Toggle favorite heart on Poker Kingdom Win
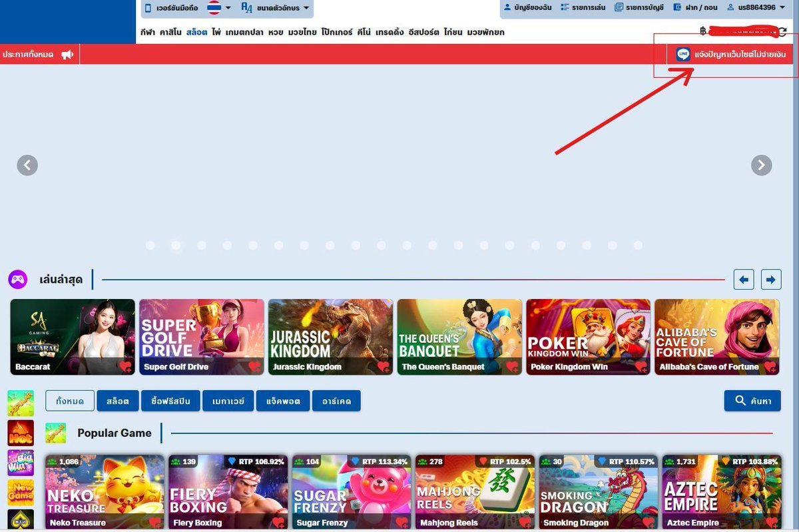The height and width of the screenshot is (532, 799). (641, 367)
